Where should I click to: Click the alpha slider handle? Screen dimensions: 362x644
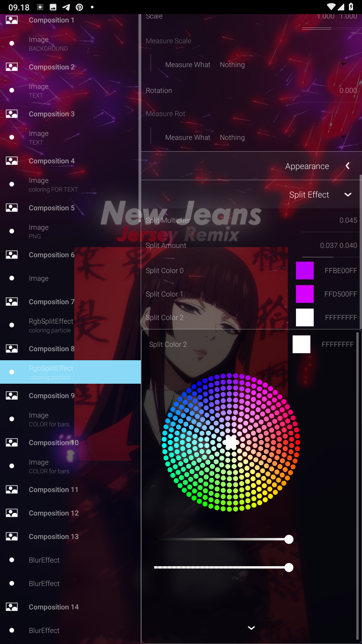289,568
